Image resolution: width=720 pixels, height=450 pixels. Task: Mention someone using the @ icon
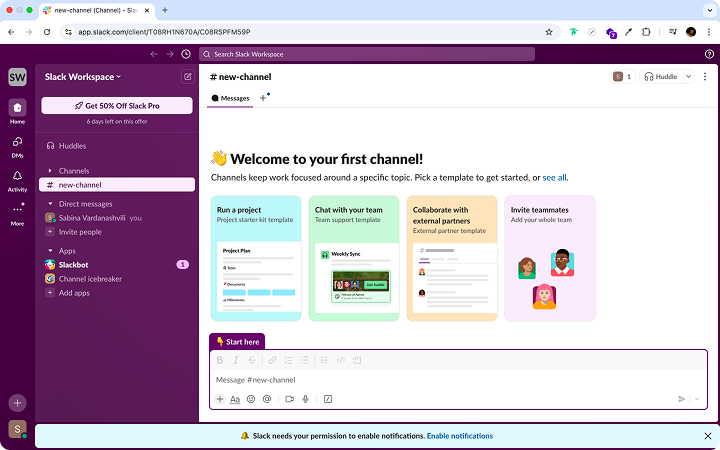point(267,399)
